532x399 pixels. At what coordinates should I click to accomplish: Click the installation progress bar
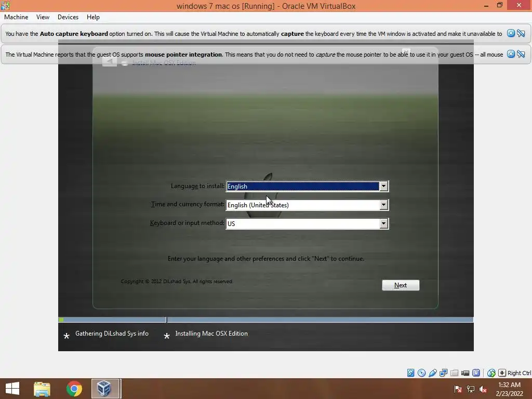pos(265,320)
